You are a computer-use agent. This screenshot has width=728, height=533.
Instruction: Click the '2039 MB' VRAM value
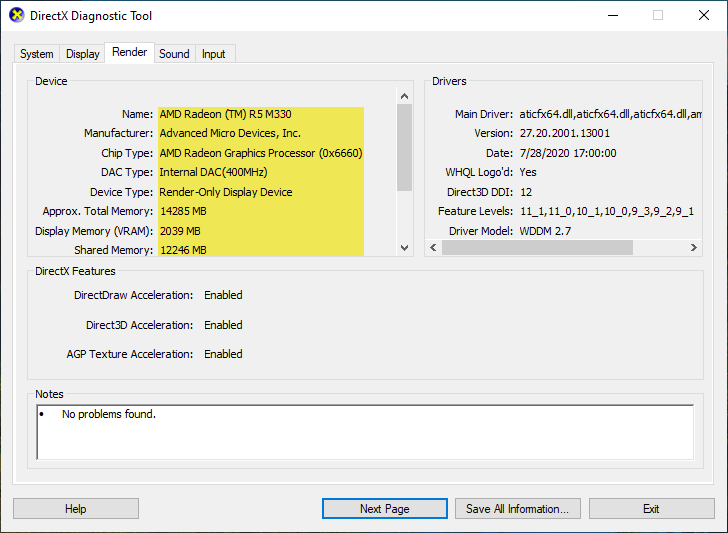click(180, 231)
